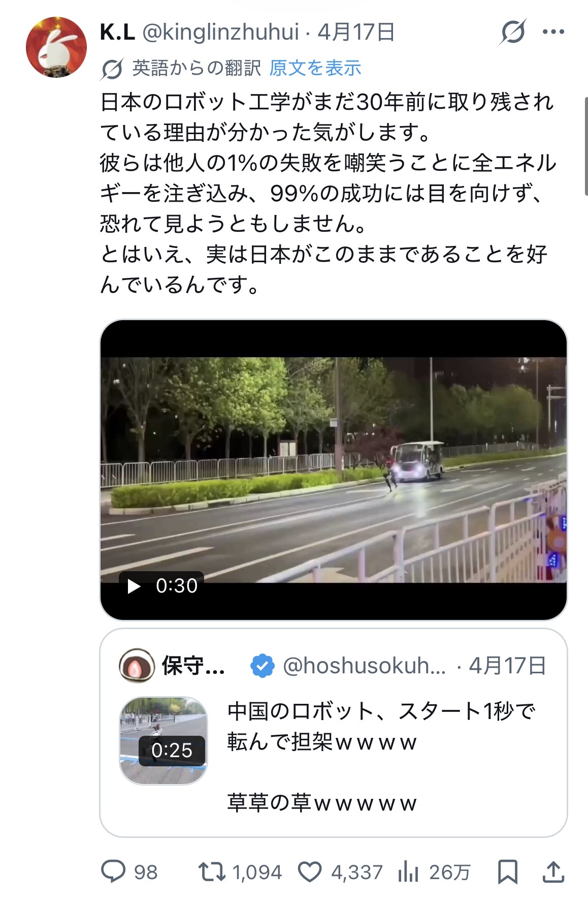The image size is (588, 903).
Task: Tap the scrollbar on right edge
Action: point(585,146)
